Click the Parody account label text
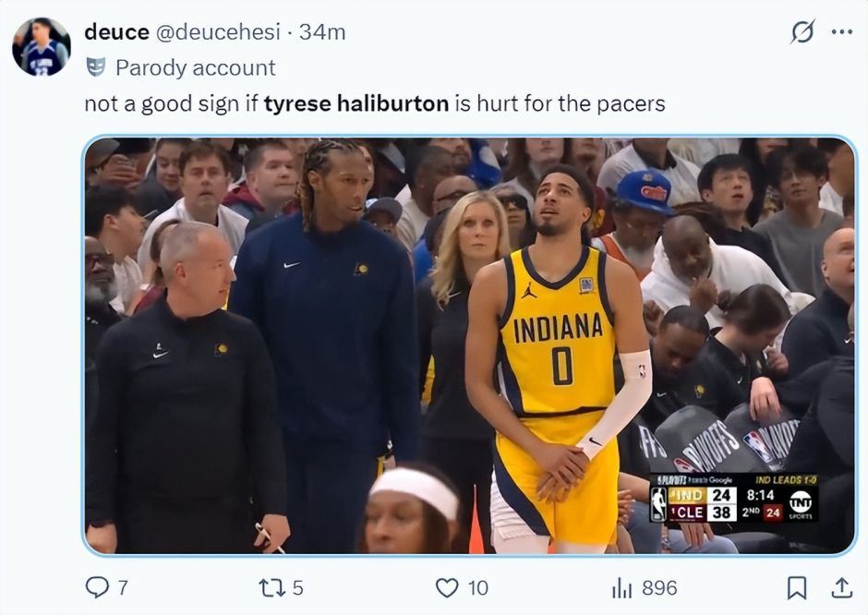 195,67
